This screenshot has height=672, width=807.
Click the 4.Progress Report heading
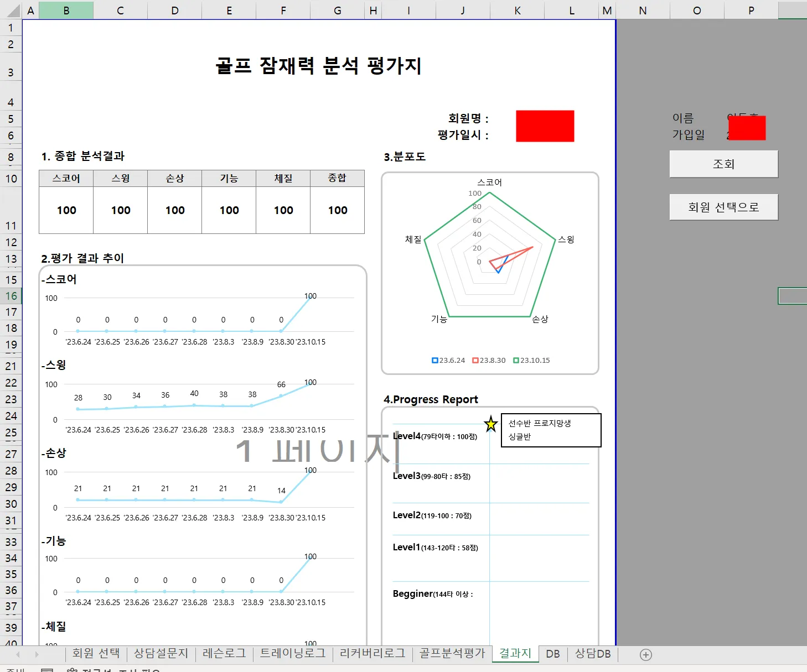431,399
